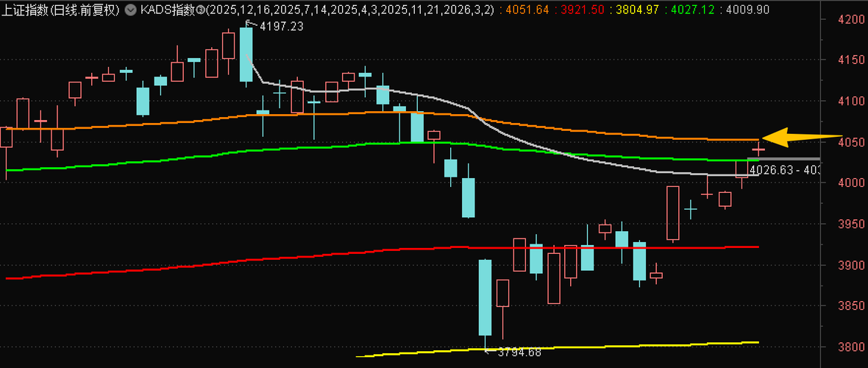Click the 4100 label on the price axis
The height and width of the screenshot is (368, 868).
[851, 101]
